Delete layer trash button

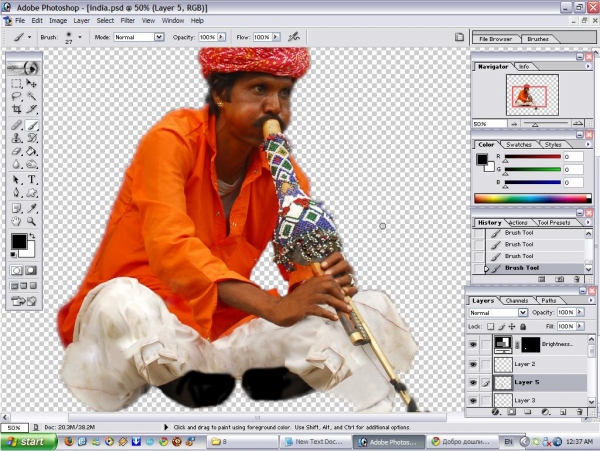(579, 412)
